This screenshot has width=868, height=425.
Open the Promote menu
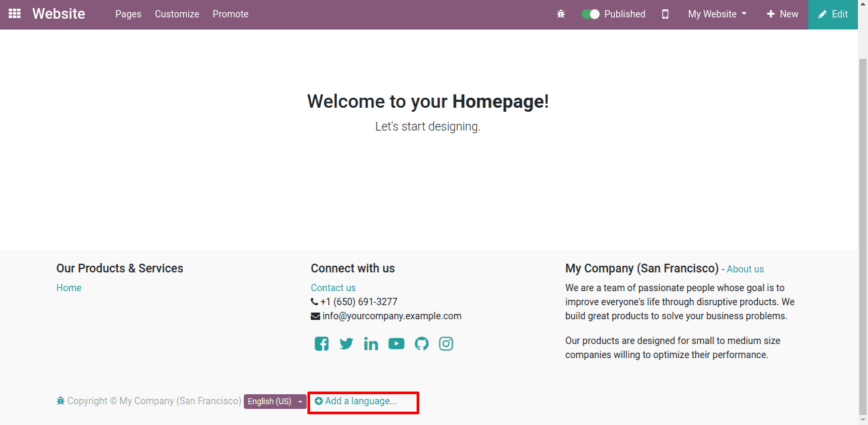pyautogui.click(x=230, y=14)
